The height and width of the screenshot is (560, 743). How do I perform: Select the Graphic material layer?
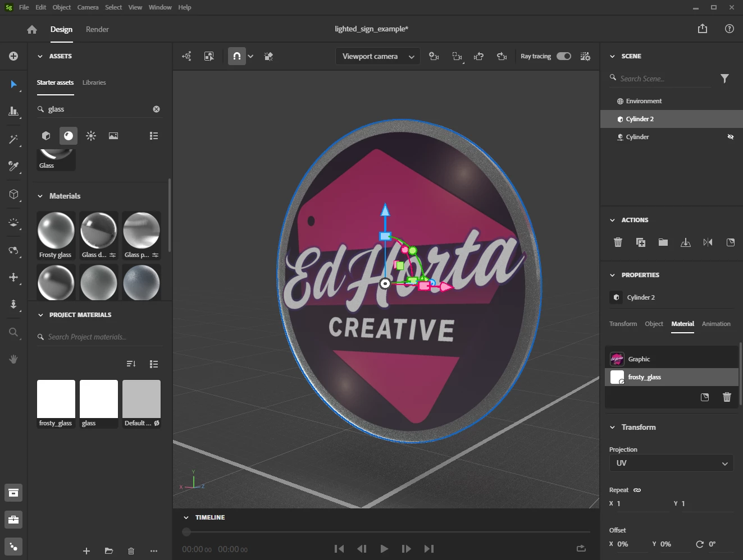pyautogui.click(x=671, y=359)
